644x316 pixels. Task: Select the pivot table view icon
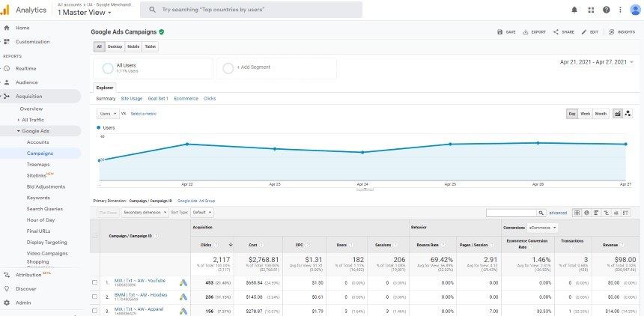click(x=625, y=213)
